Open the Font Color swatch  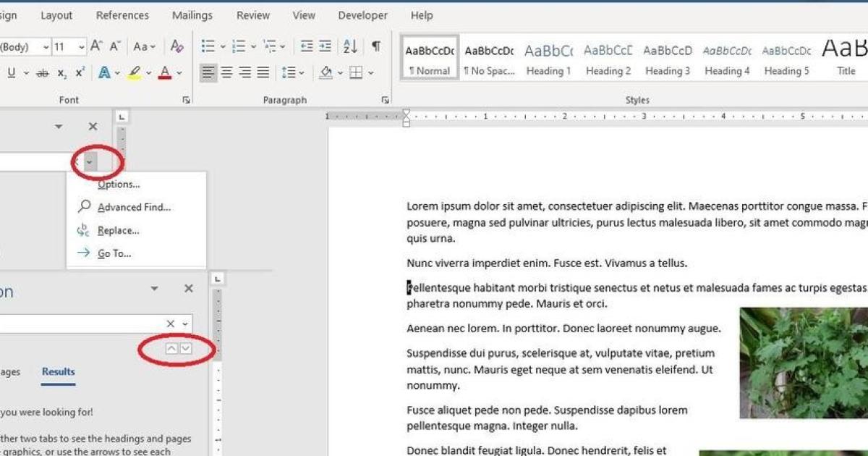point(163,72)
